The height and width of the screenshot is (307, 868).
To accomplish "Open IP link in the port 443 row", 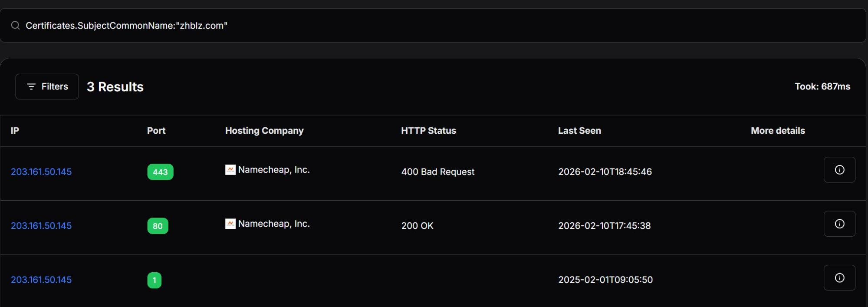I will click(41, 172).
